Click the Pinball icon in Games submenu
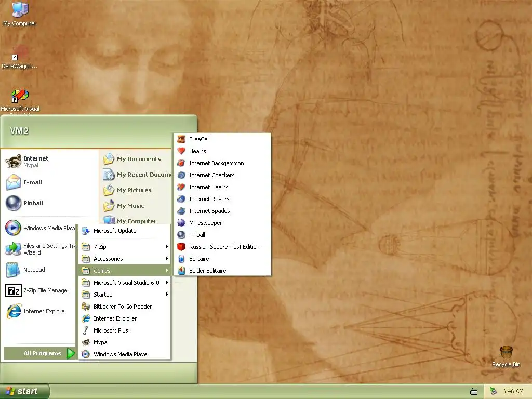 point(181,235)
